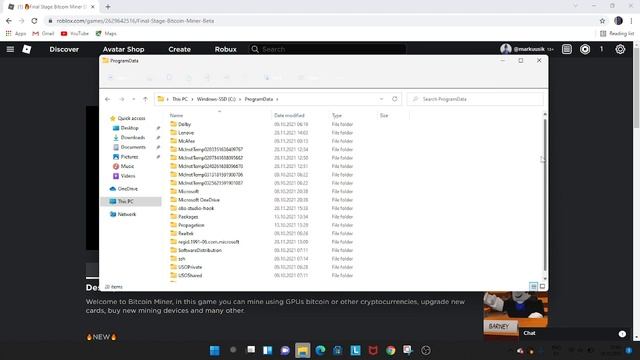The height and width of the screenshot is (360, 640).
Task: Reload the Chrome page
Action: (34, 21)
